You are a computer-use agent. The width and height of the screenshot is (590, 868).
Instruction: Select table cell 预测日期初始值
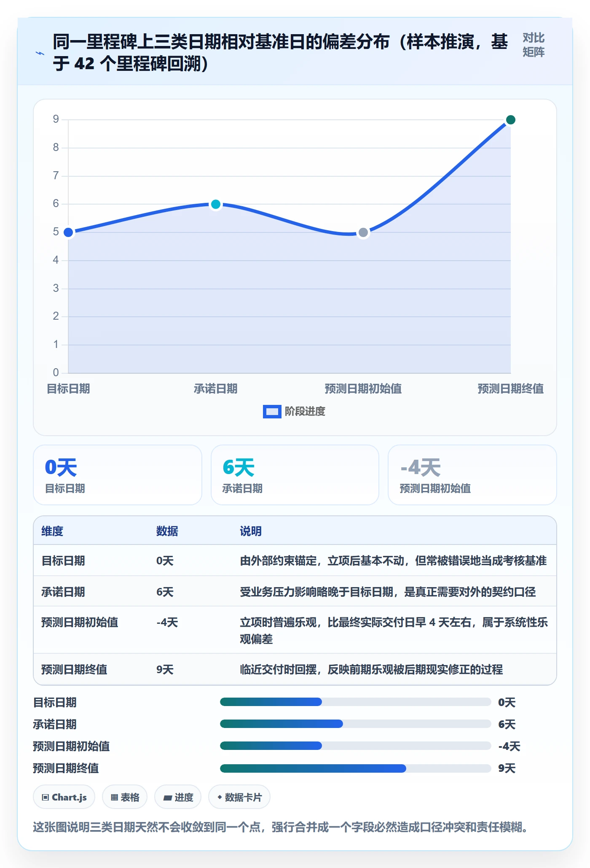point(80,622)
